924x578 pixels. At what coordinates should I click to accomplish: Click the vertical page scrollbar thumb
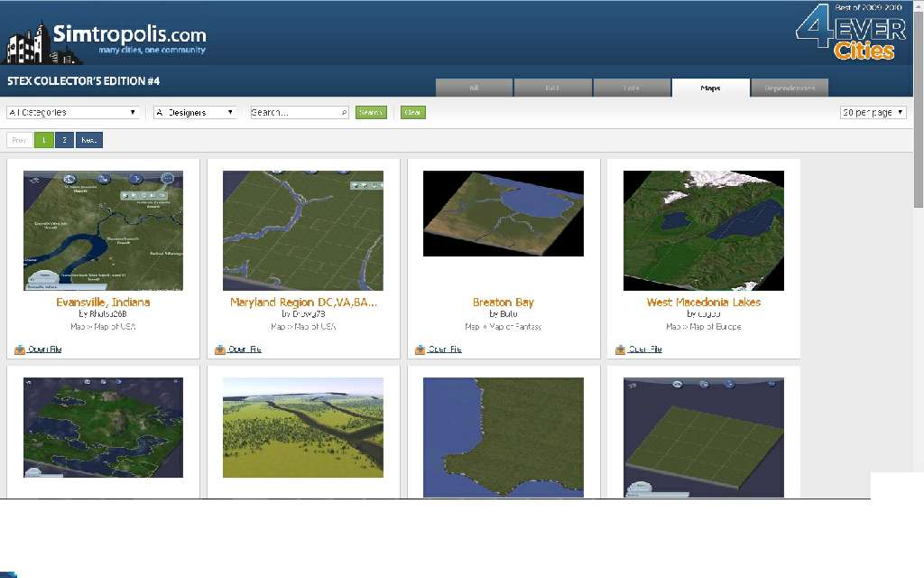[x=918, y=109]
